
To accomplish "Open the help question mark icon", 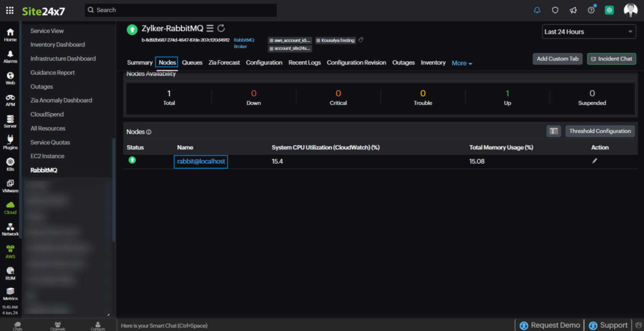I will click(x=591, y=10).
